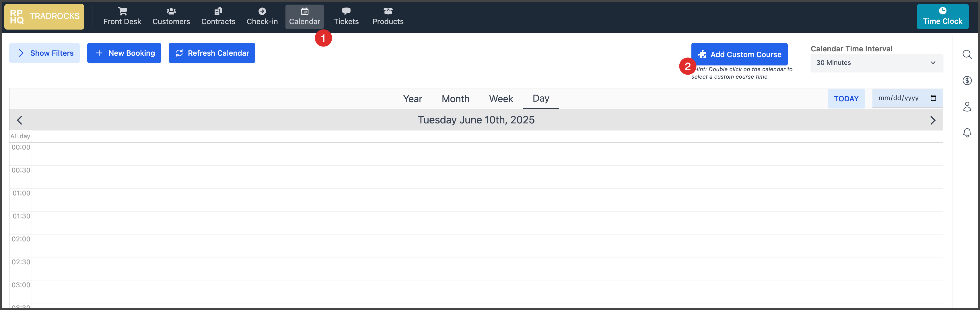Select the Day view tab
This screenshot has height=310, width=980.
(x=540, y=99)
